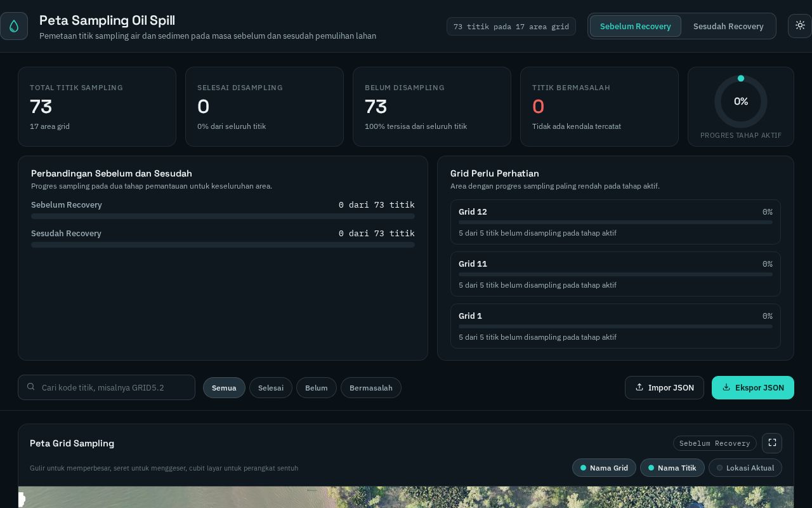Click the Sebelum Recovery badge in map header
The image size is (812, 508).
[714, 443]
